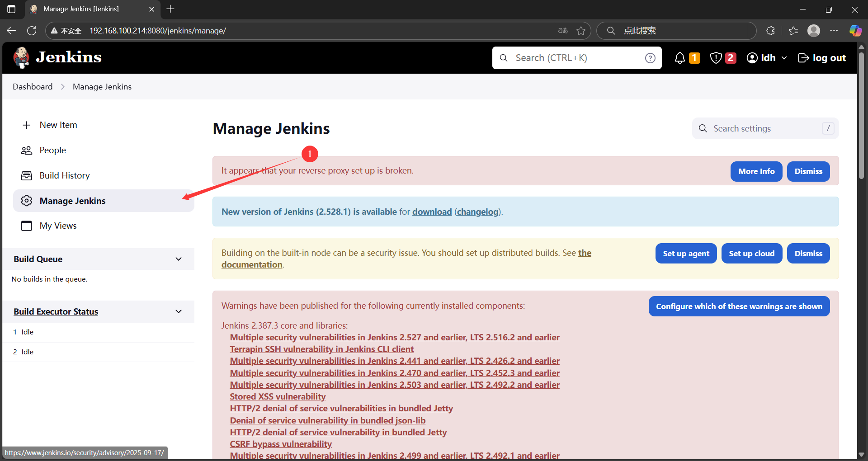Open browser extensions puzzle icon
The image size is (868, 461).
click(771, 31)
